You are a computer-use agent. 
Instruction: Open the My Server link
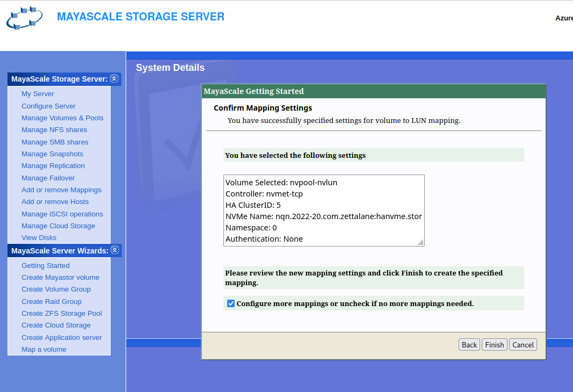point(38,94)
